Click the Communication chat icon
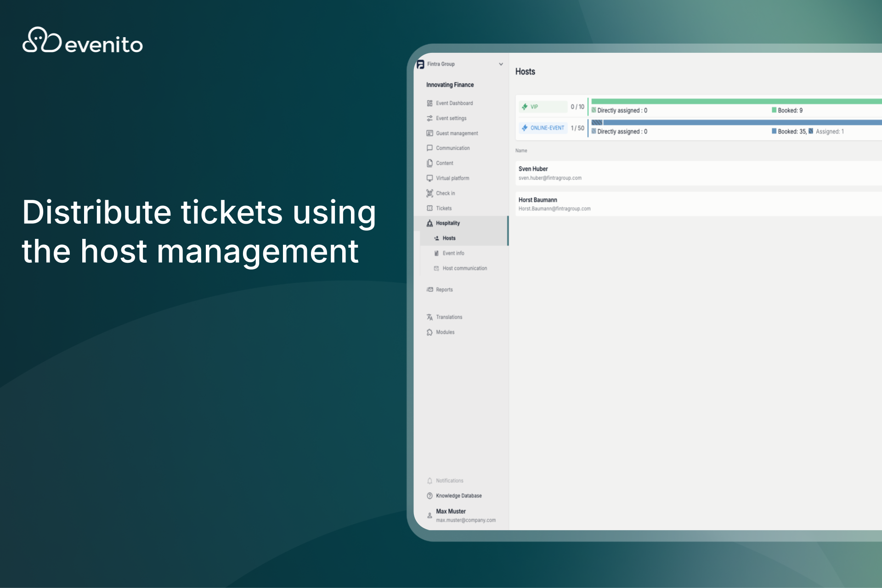882x588 pixels. pyautogui.click(x=430, y=148)
